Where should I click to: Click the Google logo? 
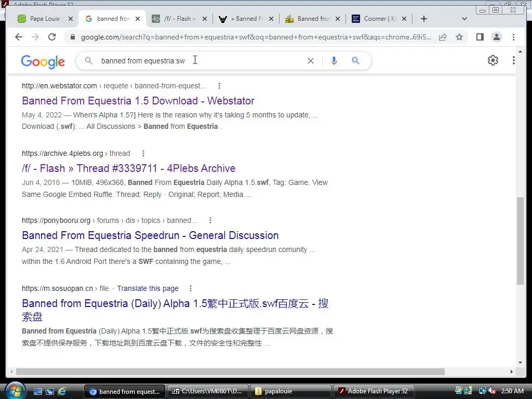coord(43,61)
